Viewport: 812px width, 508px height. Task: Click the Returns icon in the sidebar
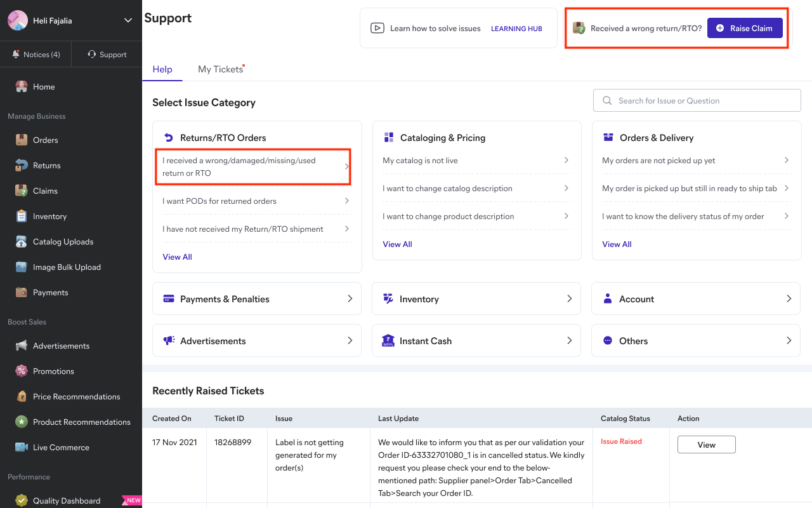(x=22, y=165)
